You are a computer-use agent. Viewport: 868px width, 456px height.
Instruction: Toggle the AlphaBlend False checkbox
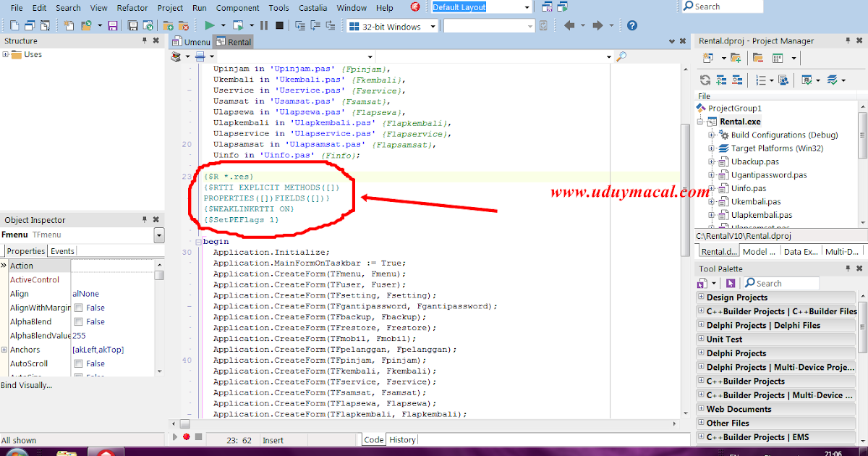point(78,321)
